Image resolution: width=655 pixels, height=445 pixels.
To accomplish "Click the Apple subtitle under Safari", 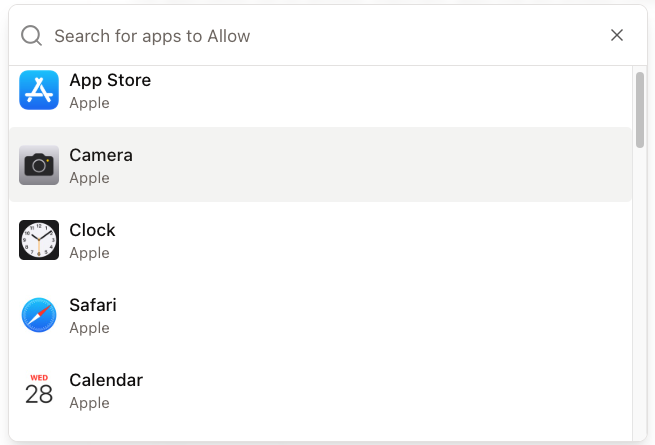I will (x=89, y=328).
